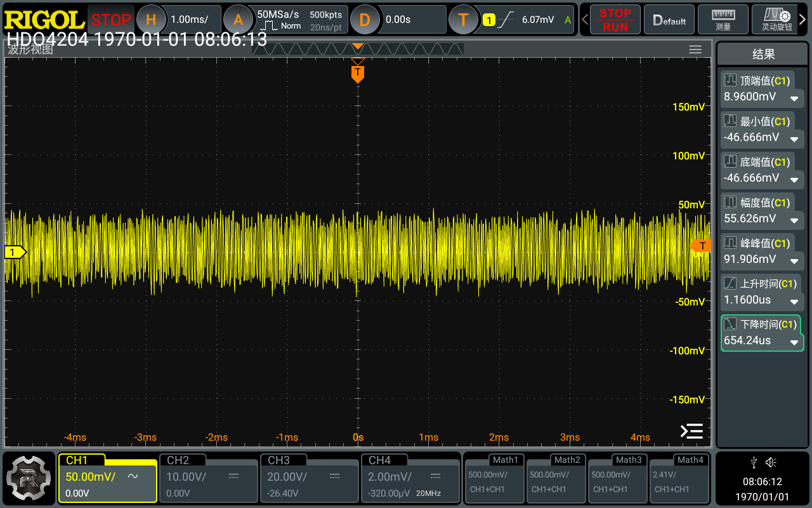Image resolution: width=812 pixels, height=508 pixels.
Task: Open the 测量 measure ruler icon
Action: tap(723, 20)
